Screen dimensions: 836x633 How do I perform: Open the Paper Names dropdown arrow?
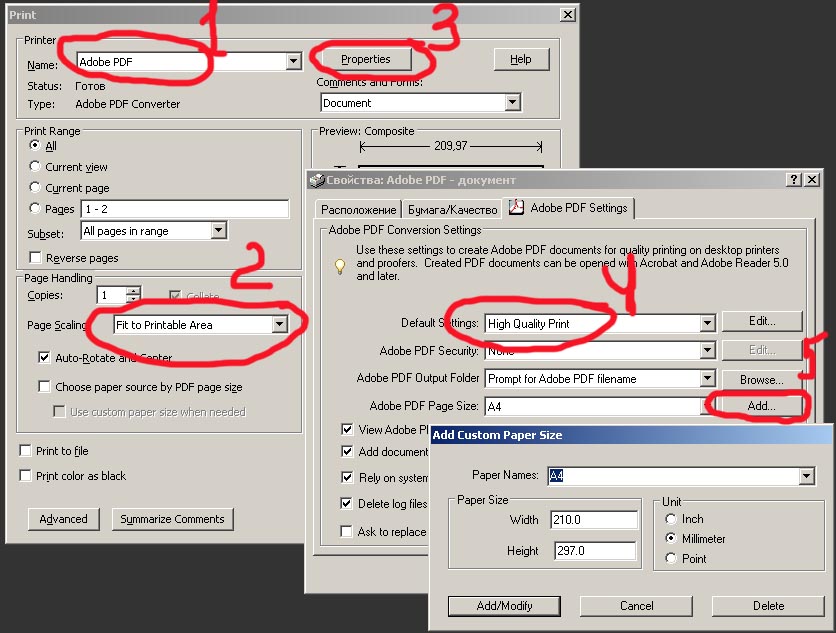[x=807, y=476]
